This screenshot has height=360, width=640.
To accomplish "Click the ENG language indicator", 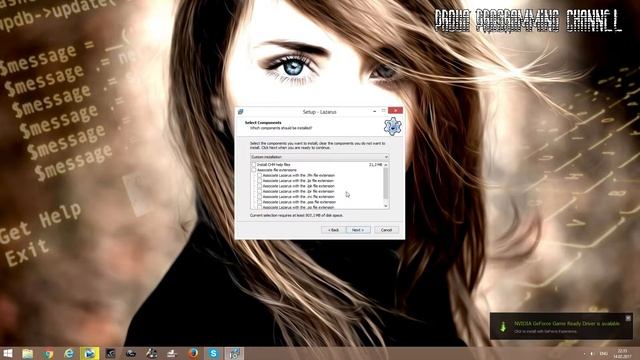I will pos(603,353).
